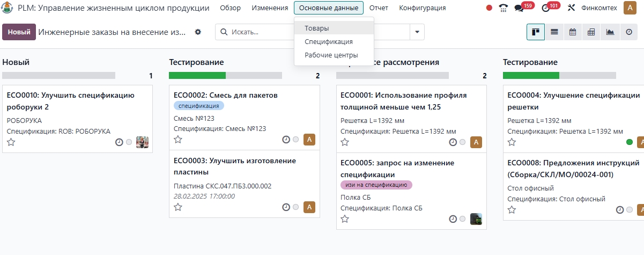This screenshot has width=644, height=255.
Task: Open graph view
Action: click(610, 32)
